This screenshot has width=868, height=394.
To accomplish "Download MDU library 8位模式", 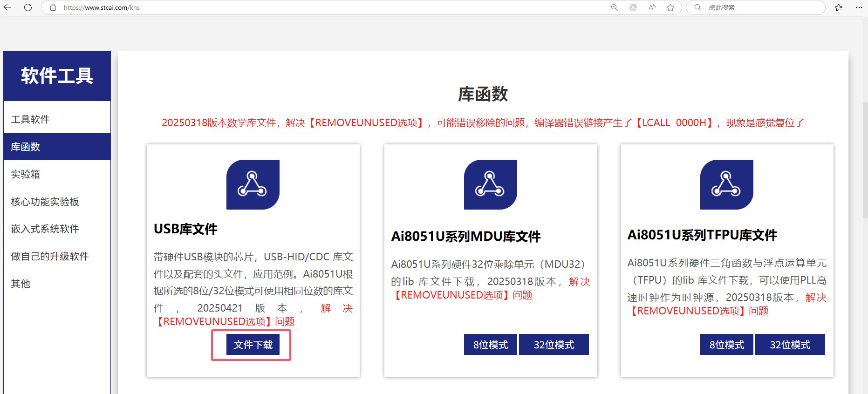I will point(491,345).
